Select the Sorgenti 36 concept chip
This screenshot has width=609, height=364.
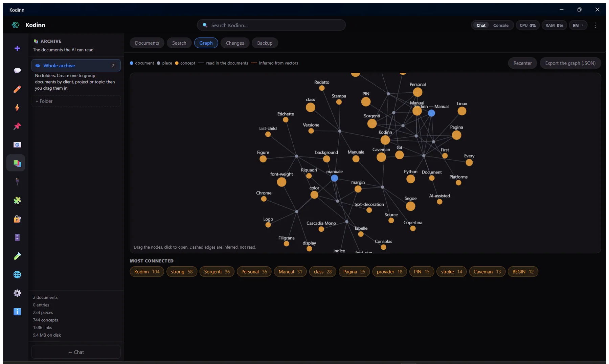pos(217,272)
